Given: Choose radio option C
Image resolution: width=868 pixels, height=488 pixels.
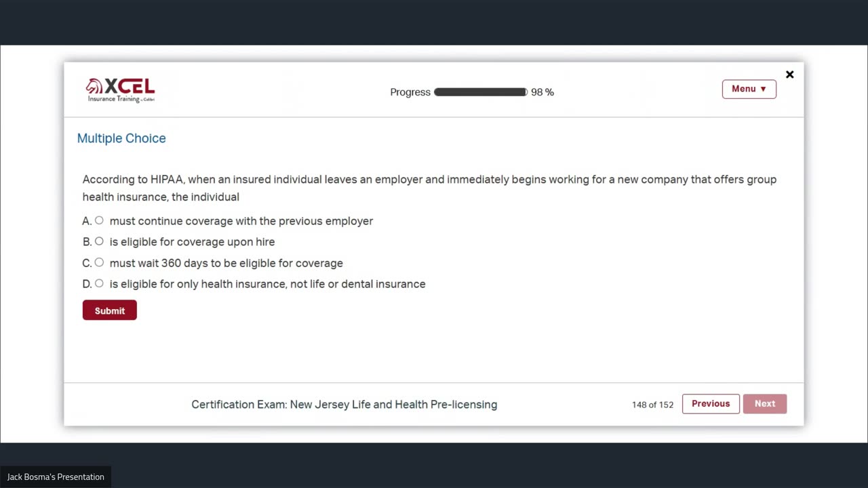Looking at the screenshot, I should point(99,262).
